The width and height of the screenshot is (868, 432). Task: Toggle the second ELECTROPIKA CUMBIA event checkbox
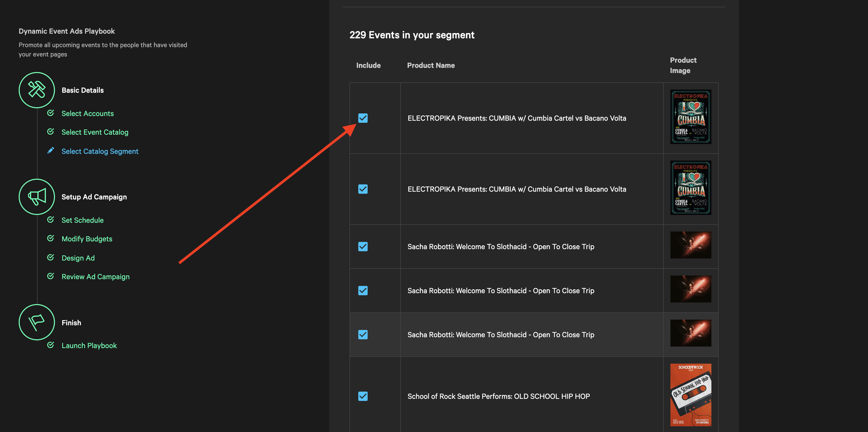(363, 189)
